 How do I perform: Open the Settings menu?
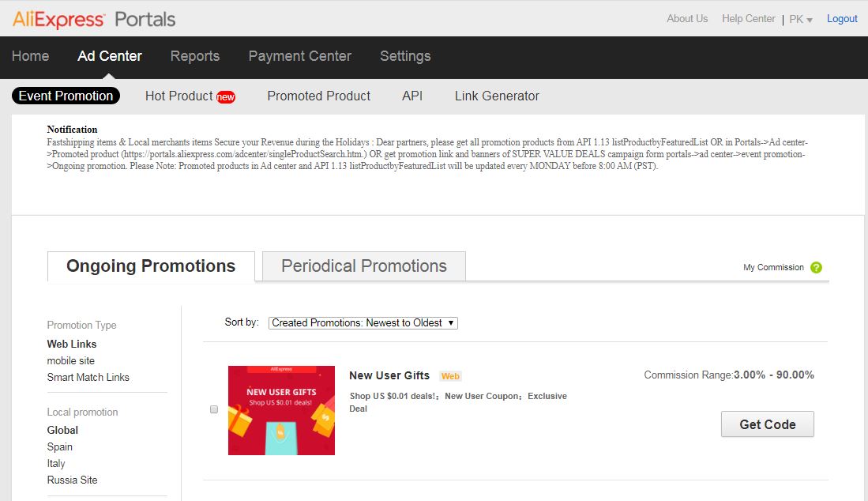(405, 56)
